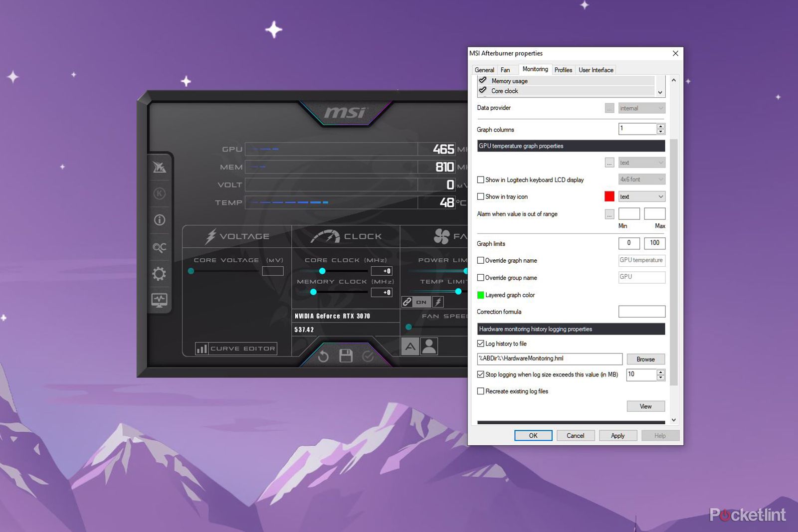Image resolution: width=798 pixels, height=532 pixels.
Task: Open the disabled text dropdown under graph properties
Action: click(x=642, y=163)
